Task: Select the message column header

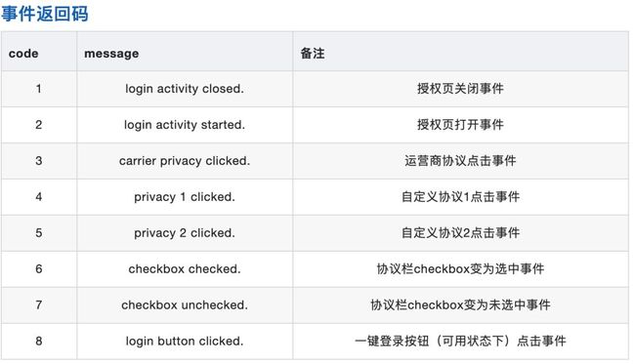Action: click(111, 54)
